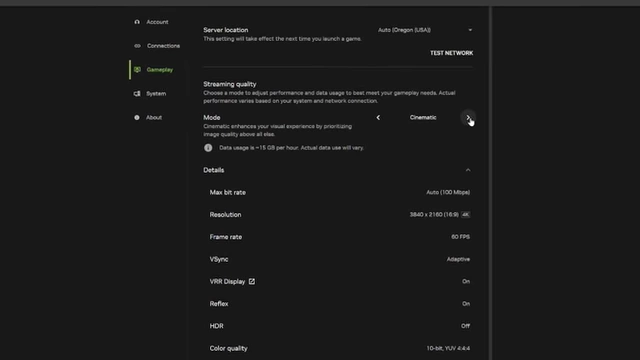The width and height of the screenshot is (640, 360).
Task: Click the Color quality label
Action: tap(229, 348)
